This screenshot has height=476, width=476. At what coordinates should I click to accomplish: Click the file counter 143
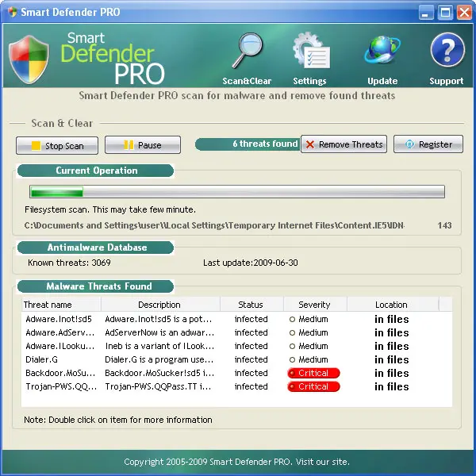point(444,225)
